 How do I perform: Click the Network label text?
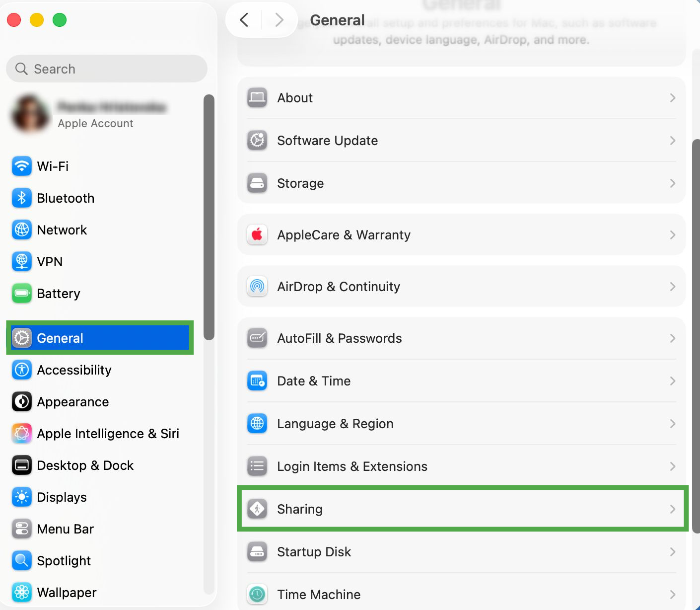pos(62,230)
